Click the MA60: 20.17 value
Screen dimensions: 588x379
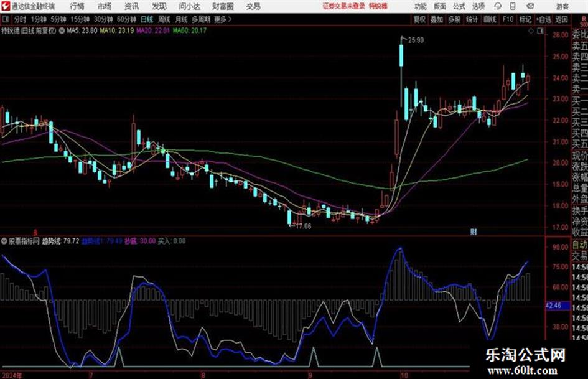pos(189,30)
